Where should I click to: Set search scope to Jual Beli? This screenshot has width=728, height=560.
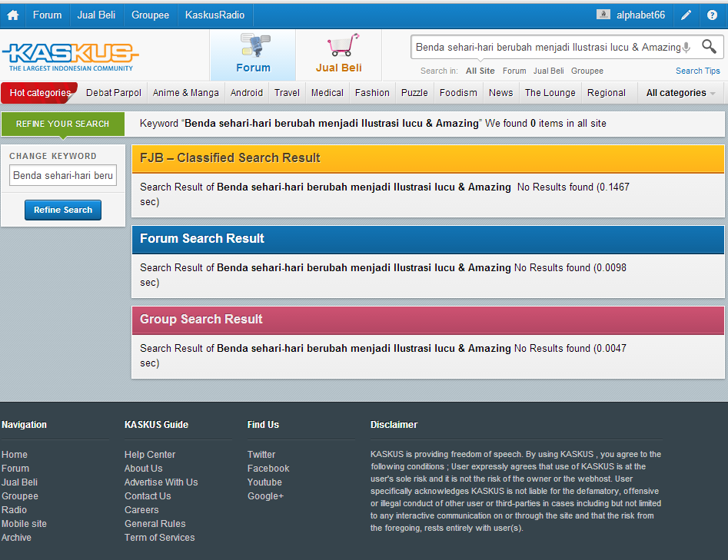pyautogui.click(x=548, y=71)
